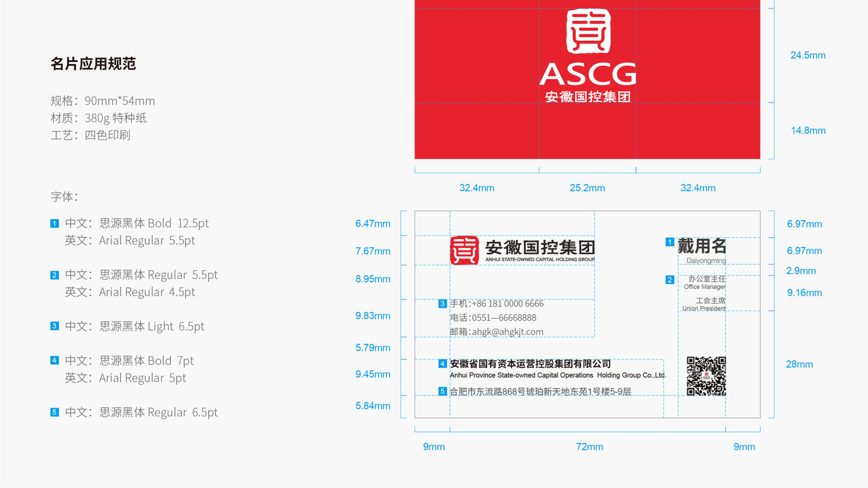Click the white seal logo on red card

click(x=588, y=31)
